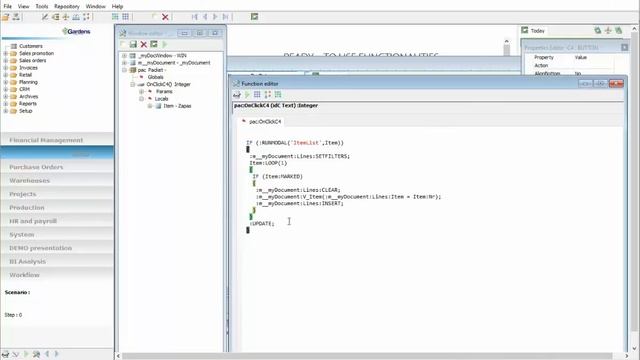The height and width of the screenshot is (360, 640).
Task: Click the red X delete icon in main toolbar
Action: (165, 17)
